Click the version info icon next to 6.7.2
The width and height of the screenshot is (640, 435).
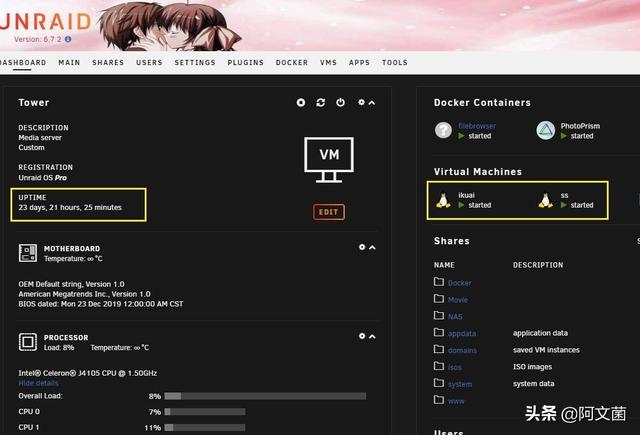pyautogui.click(x=68, y=39)
